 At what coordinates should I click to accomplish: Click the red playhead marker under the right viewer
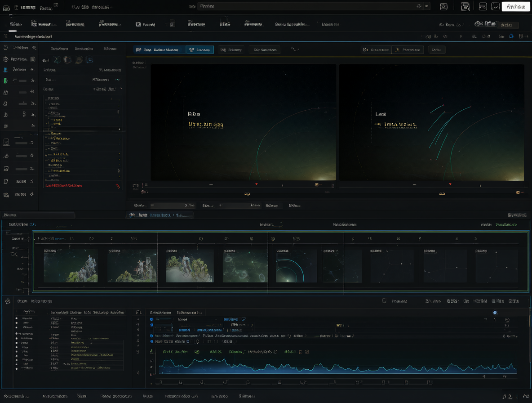click(x=450, y=184)
